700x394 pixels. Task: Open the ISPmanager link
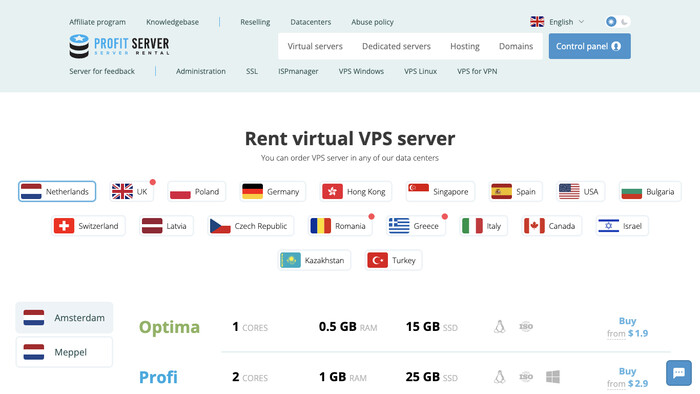[x=298, y=71]
